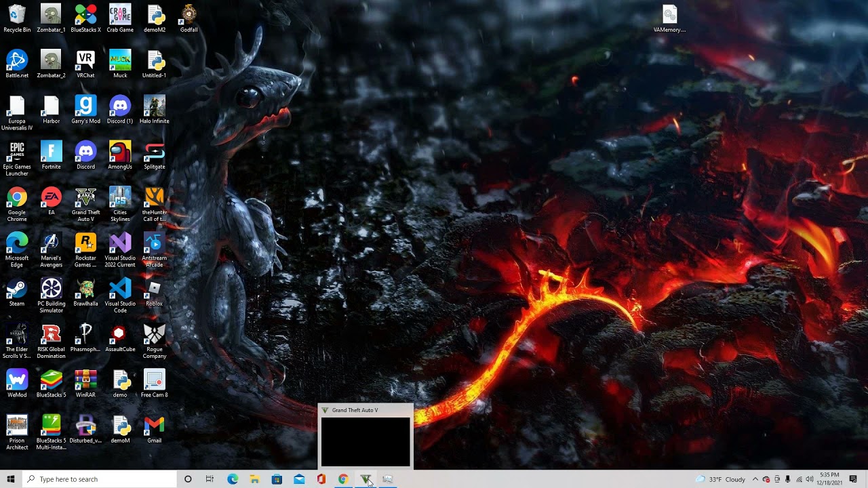Select the VAMemory desktop file
Screen dimensions: 868x488
669,19
